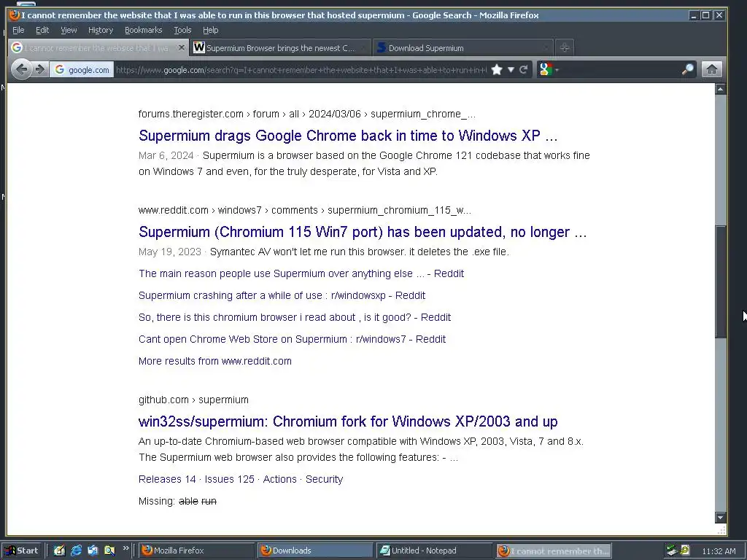Open 'Supermium crashing after a while of use' link
Screen dimensions: 747x560
pos(282,295)
